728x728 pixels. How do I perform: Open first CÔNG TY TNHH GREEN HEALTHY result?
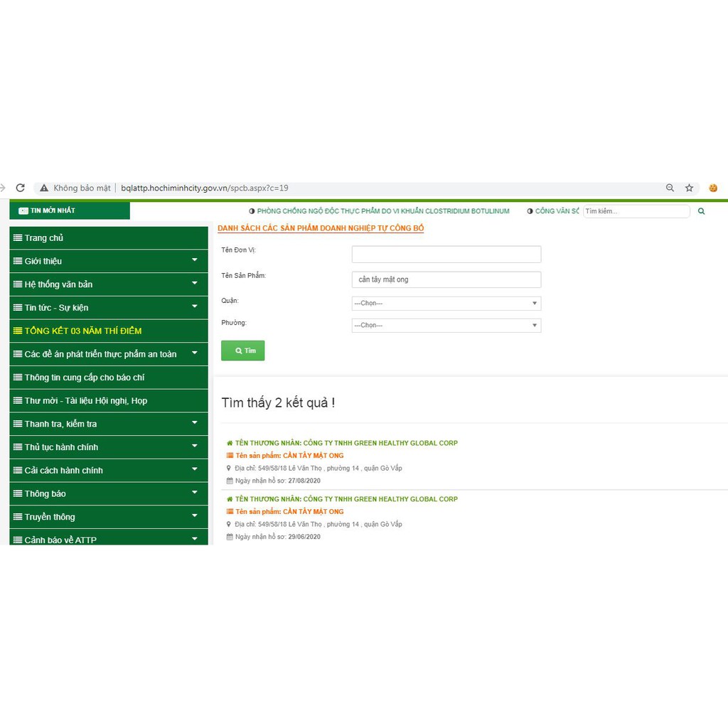coord(346,443)
